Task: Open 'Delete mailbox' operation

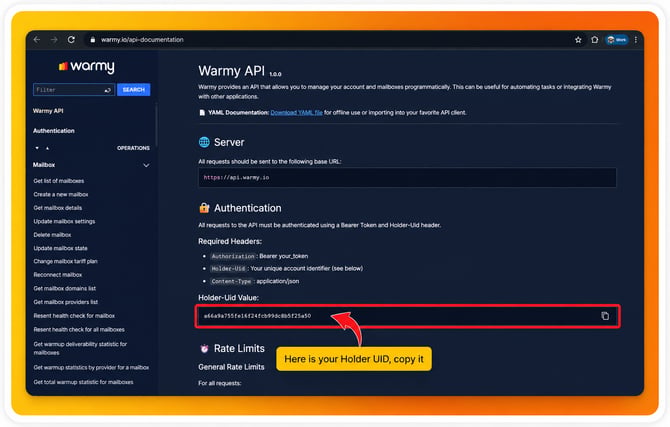Action: 53,235
